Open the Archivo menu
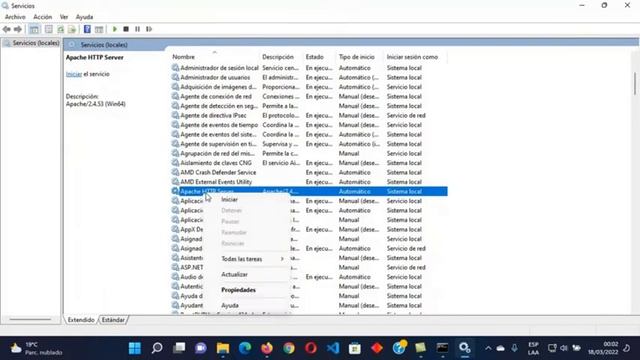The image size is (640, 360). [15, 17]
